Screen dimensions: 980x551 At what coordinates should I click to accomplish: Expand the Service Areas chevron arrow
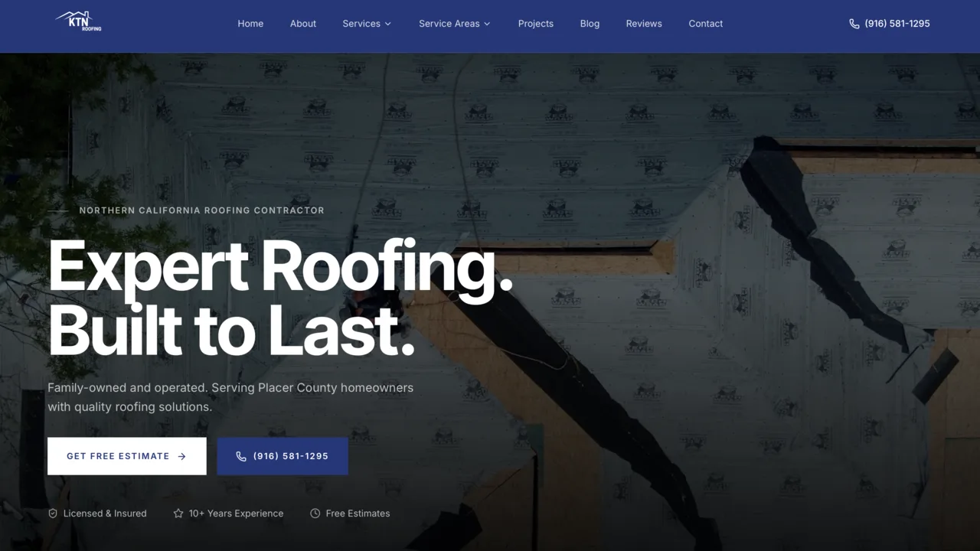487,24
